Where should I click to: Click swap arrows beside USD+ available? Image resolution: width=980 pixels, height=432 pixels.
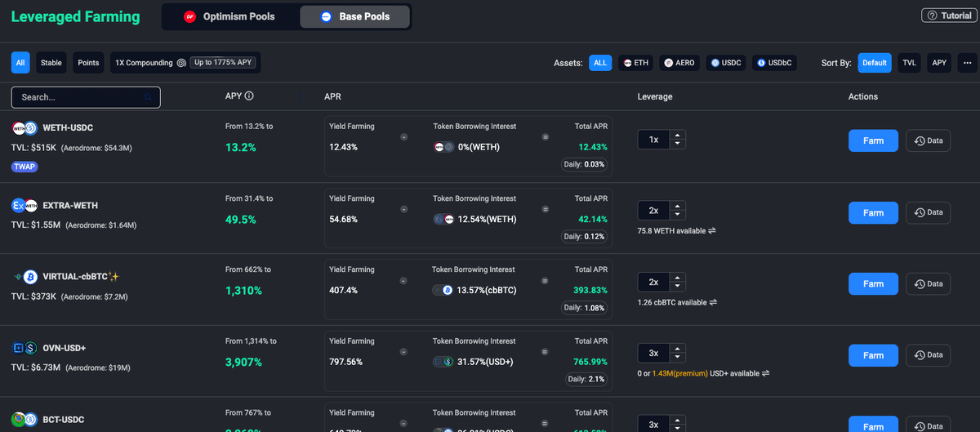point(765,373)
